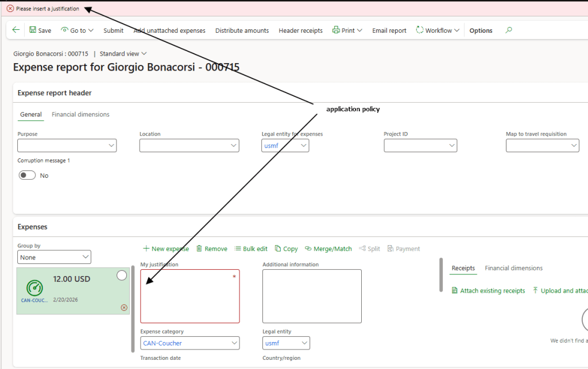Click Distribute amounts button

[242, 30]
